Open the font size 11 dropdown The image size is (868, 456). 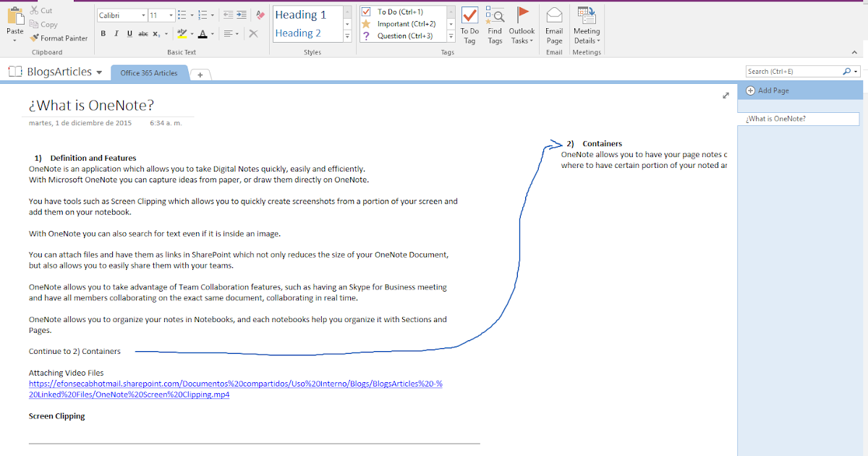171,15
